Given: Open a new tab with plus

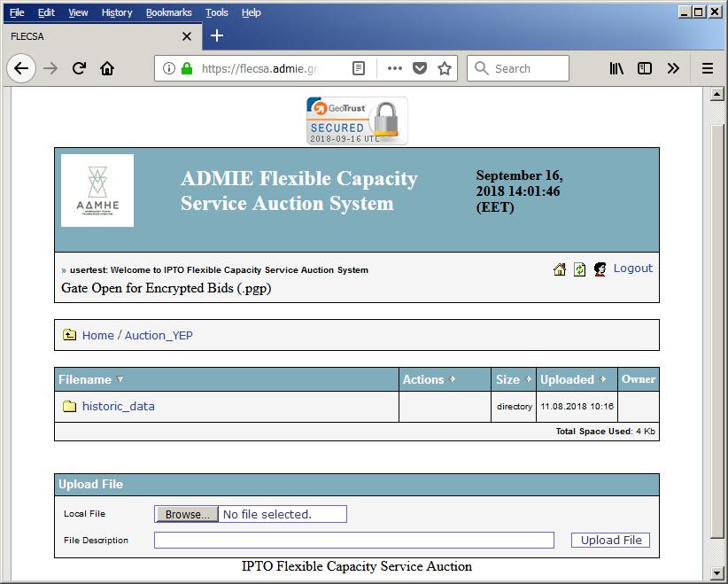Looking at the screenshot, I should (217, 35).
